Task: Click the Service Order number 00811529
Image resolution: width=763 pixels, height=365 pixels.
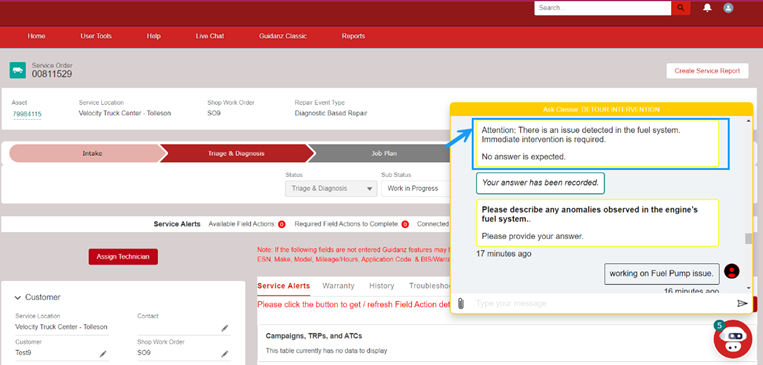Action: click(x=52, y=74)
